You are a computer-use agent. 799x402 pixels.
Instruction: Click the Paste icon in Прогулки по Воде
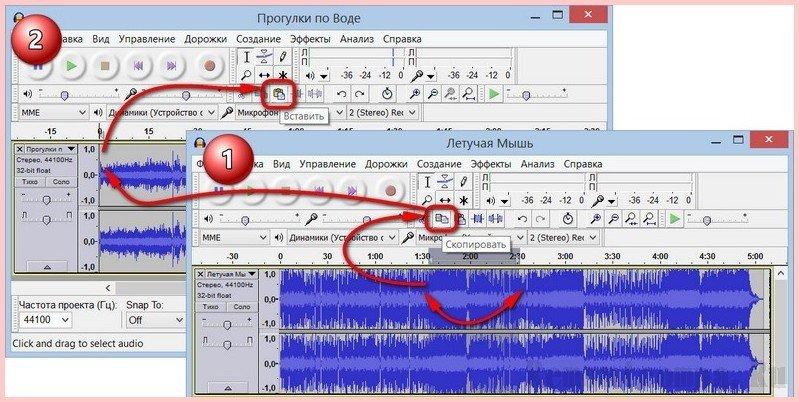pyautogui.click(x=279, y=94)
